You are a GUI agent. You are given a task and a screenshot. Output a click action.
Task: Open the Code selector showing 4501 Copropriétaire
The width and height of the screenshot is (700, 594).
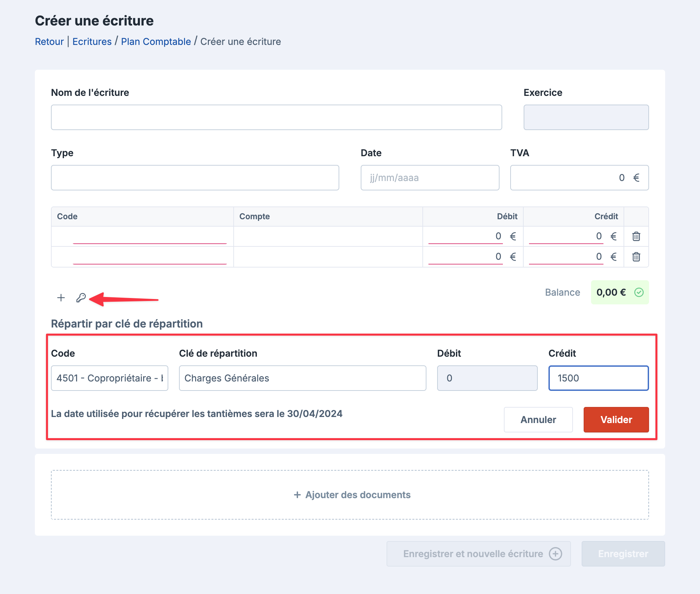109,378
